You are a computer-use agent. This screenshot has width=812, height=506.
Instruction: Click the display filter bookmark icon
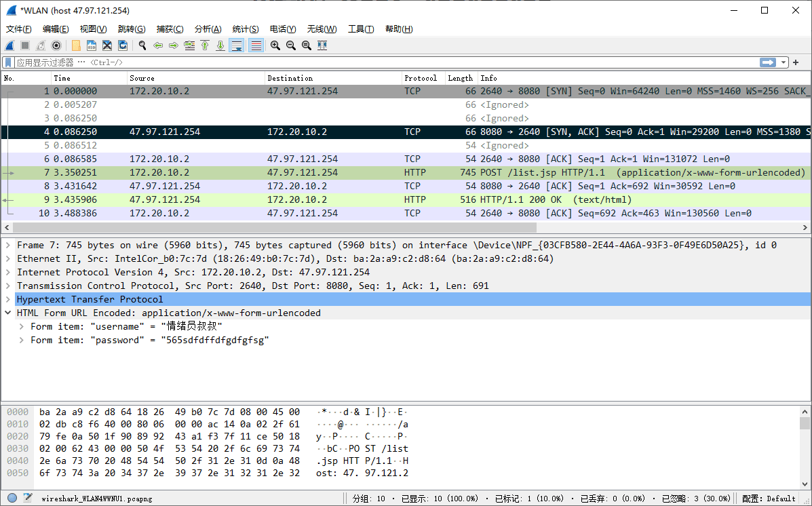click(x=9, y=62)
